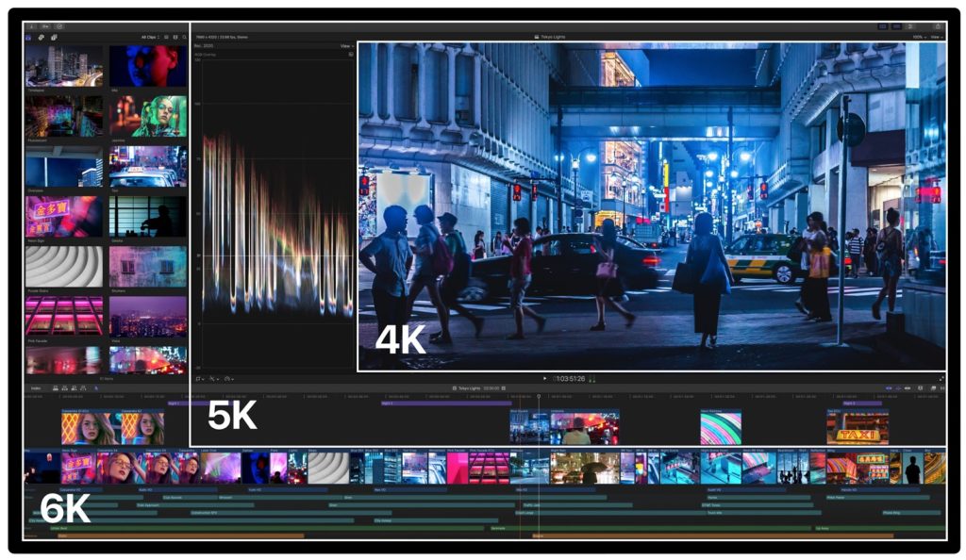Screen dimensions: 966x560
Task: Click the timeline playhead marker
Action: tap(539, 396)
